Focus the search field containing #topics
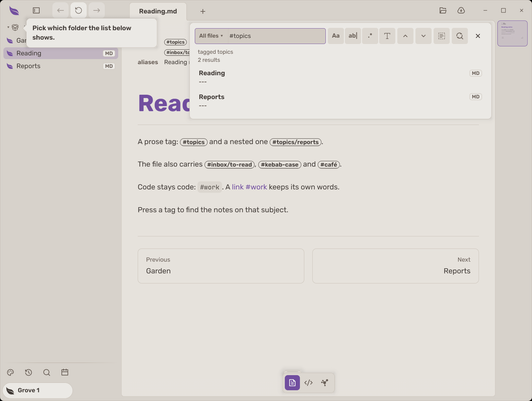The width and height of the screenshot is (532, 401). tap(276, 36)
